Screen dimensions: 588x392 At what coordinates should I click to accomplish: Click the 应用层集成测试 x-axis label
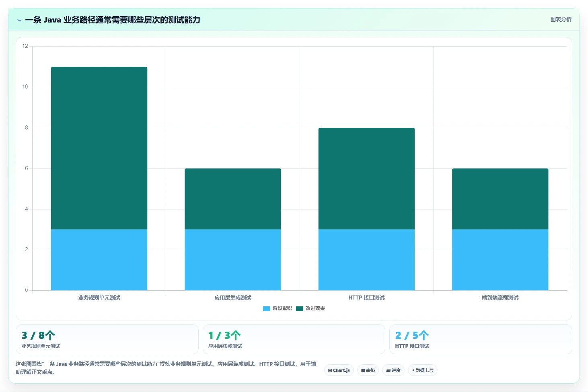[x=233, y=298]
